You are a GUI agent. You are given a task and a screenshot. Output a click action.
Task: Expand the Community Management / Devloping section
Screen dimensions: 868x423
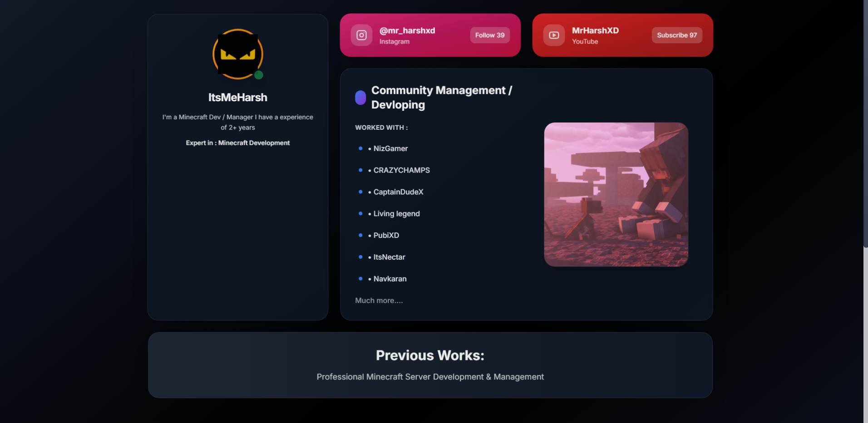(x=442, y=97)
